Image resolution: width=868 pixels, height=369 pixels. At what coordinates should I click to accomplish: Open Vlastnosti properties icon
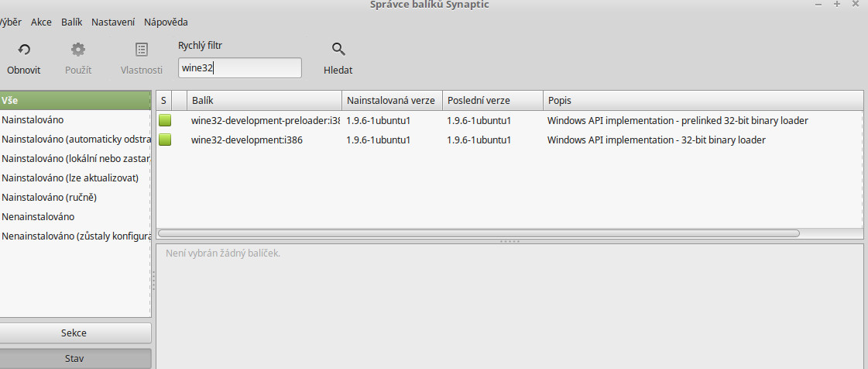point(142,50)
